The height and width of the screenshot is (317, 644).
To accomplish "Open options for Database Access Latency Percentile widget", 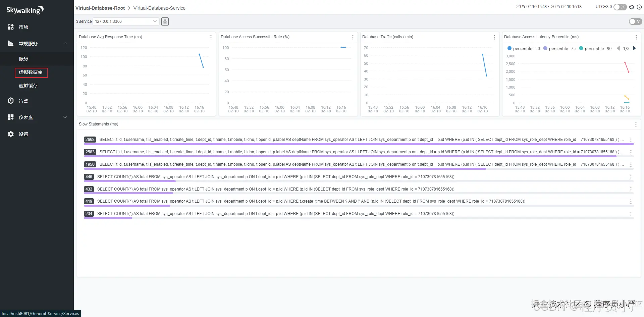I will point(636,37).
